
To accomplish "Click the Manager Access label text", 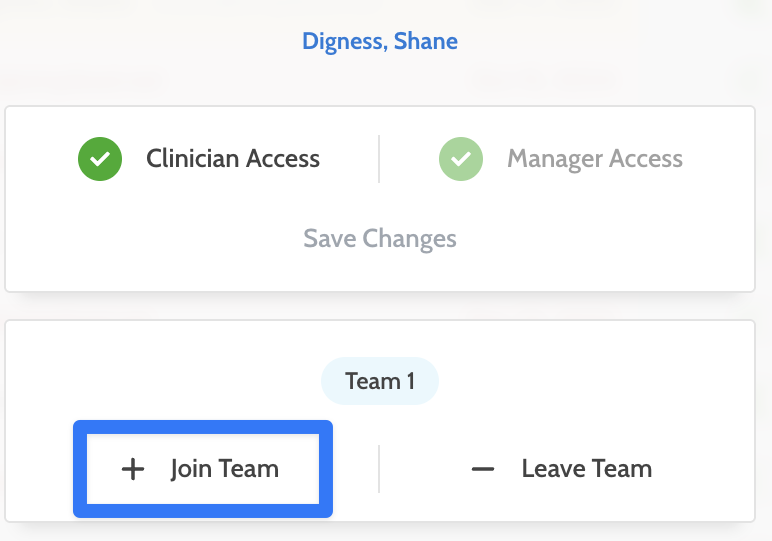I will coord(595,159).
